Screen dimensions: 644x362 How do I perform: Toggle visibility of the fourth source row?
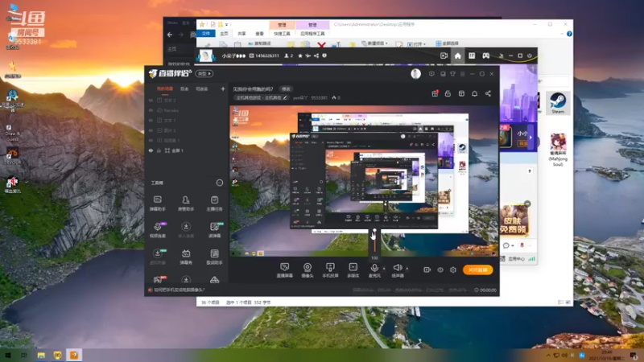[x=151, y=130]
